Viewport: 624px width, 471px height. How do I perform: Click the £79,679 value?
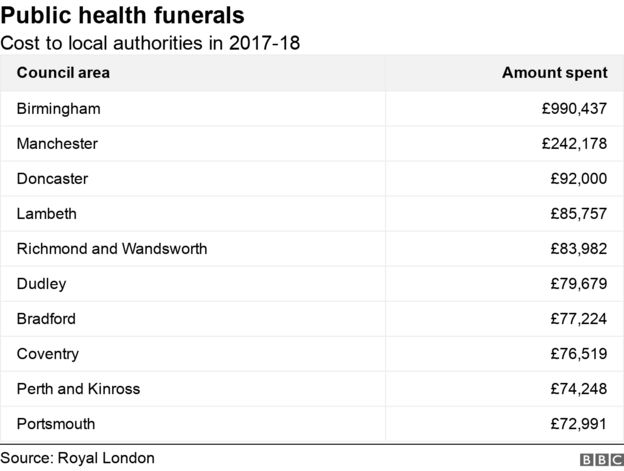[x=579, y=284]
